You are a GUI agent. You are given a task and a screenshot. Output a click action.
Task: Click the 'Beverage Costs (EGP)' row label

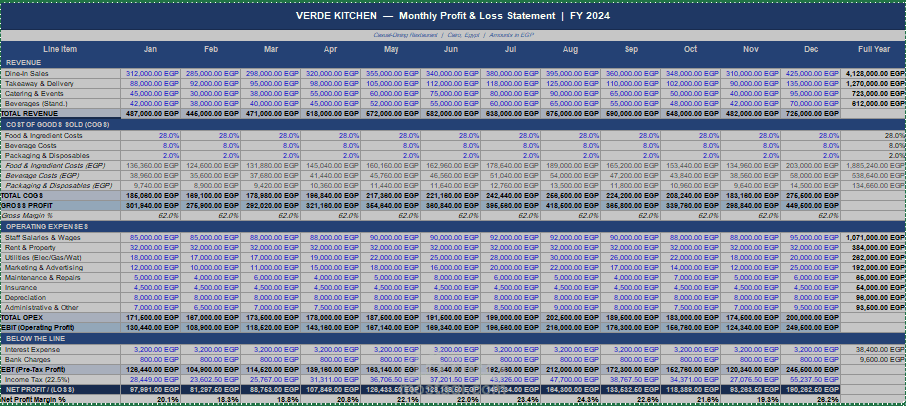[x=61, y=176]
